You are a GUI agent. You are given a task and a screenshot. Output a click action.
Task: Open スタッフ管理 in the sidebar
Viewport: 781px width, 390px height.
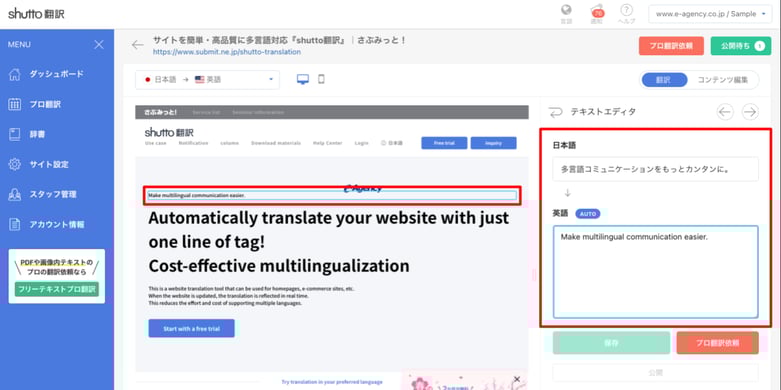coord(53,194)
